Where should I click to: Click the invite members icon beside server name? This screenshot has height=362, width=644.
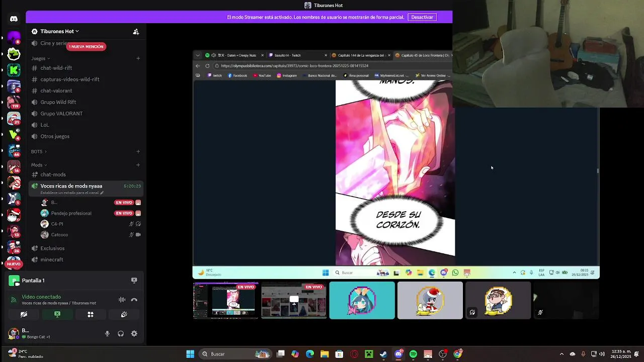(136, 31)
